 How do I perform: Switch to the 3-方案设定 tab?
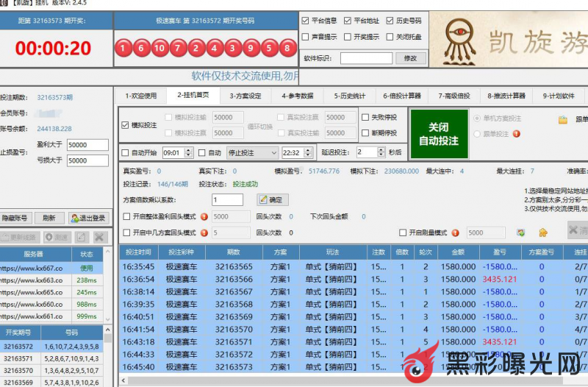click(245, 96)
